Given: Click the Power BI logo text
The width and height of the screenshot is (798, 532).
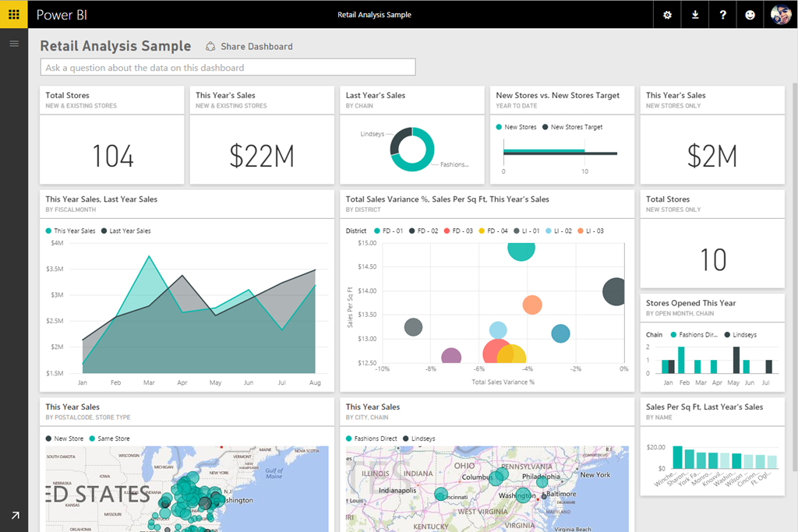Looking at the screenshot, I should [x=62, y=15].
